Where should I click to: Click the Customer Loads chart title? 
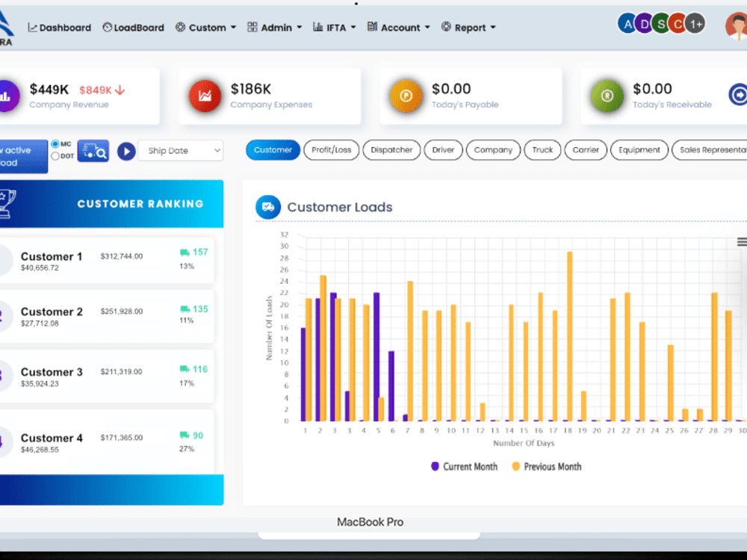point(340,207)
